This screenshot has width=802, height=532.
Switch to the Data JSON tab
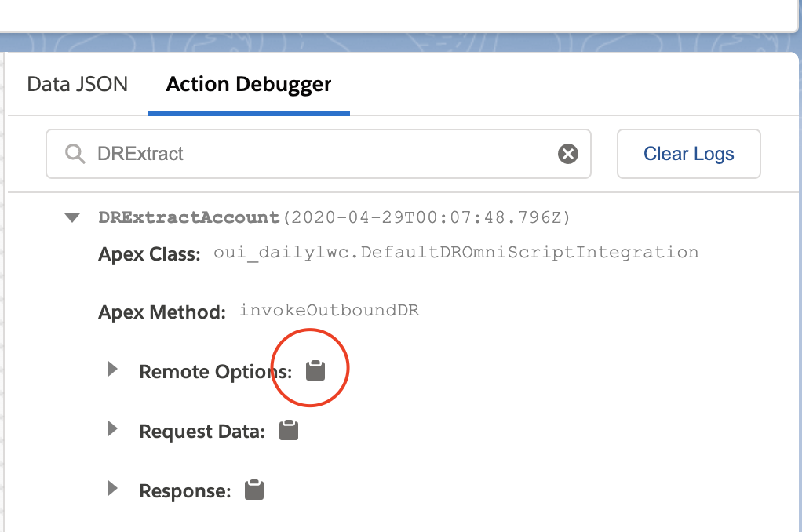[77, 84]
